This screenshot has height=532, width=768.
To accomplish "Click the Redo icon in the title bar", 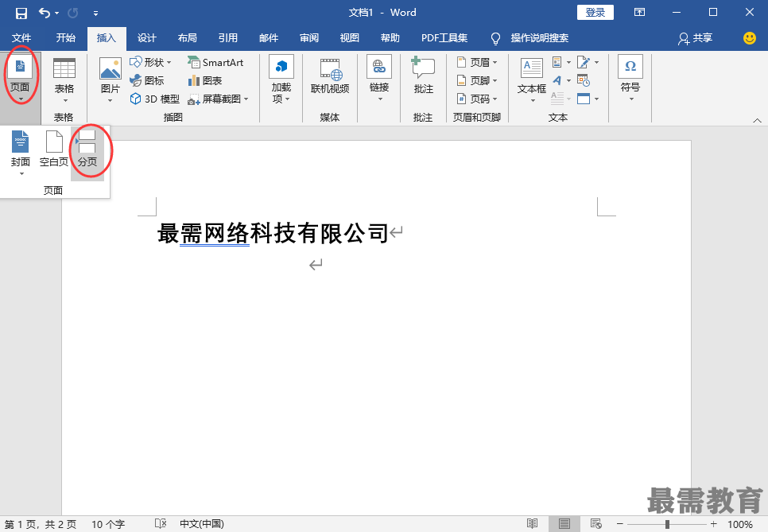I will coord(73,14).
